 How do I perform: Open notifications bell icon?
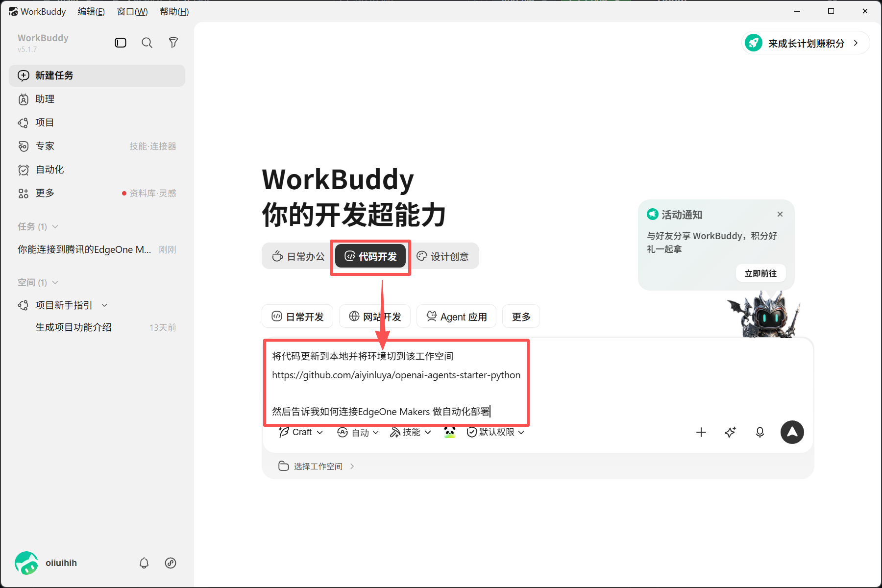pos(144,563)
